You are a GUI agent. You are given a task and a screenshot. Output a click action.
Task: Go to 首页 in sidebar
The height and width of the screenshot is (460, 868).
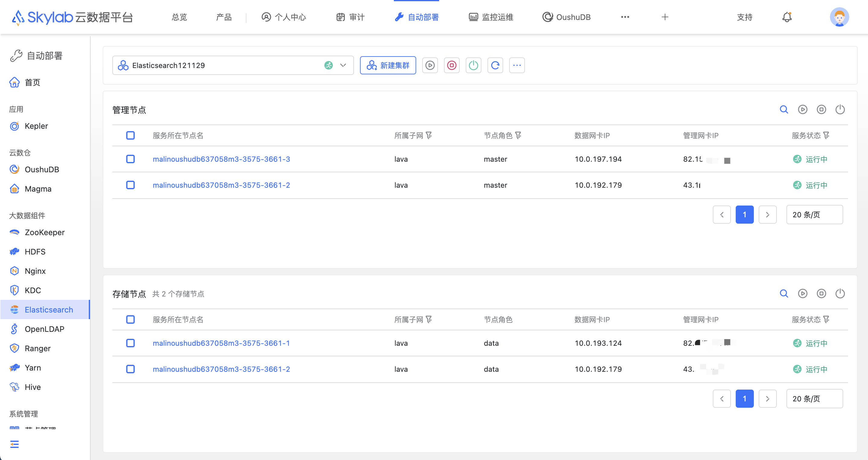click(x=45, y=82)
